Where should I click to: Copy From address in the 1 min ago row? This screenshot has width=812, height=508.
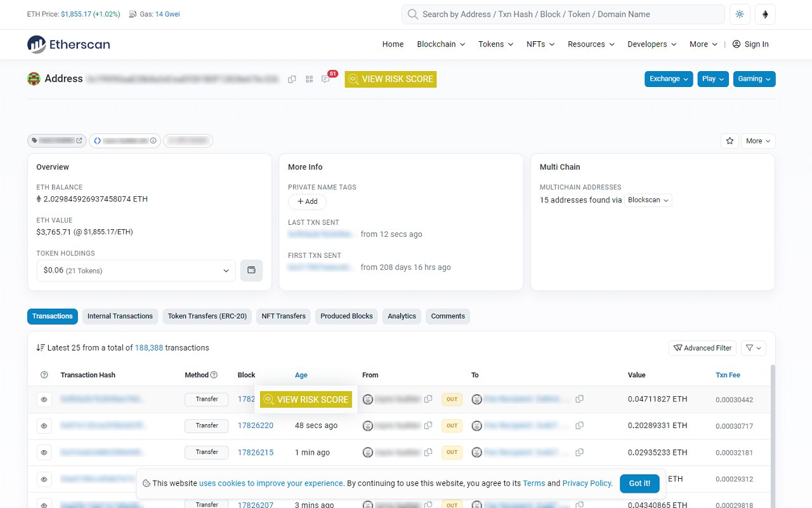428,452
